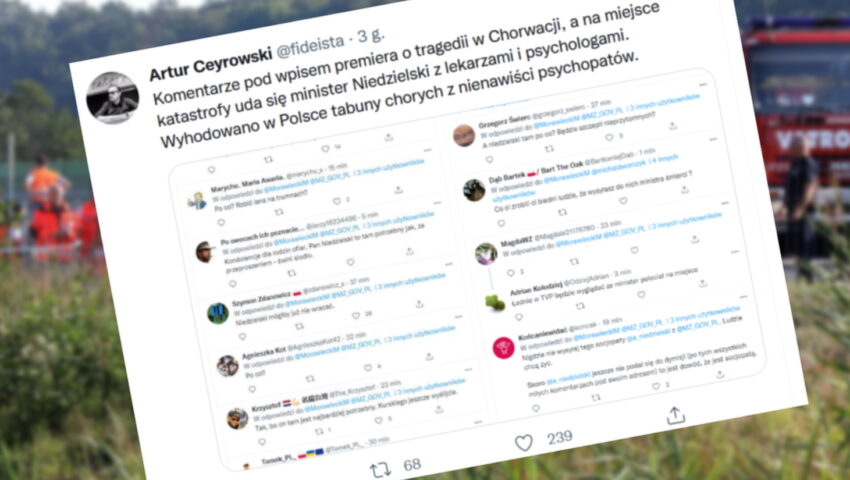Open Grzegorz Świerc's profile avatar
Image resolution: width=850 pixels, height=480 pixels.
coord(464,136)
